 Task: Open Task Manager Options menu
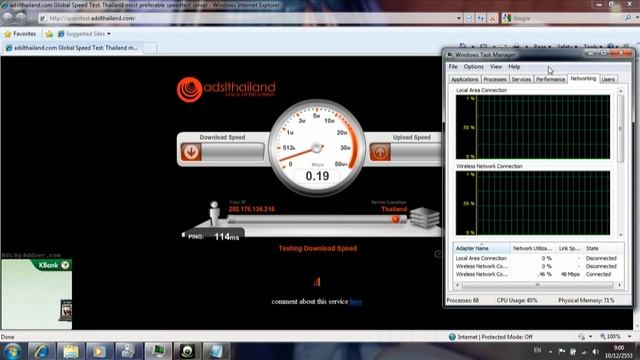point(473,67)
